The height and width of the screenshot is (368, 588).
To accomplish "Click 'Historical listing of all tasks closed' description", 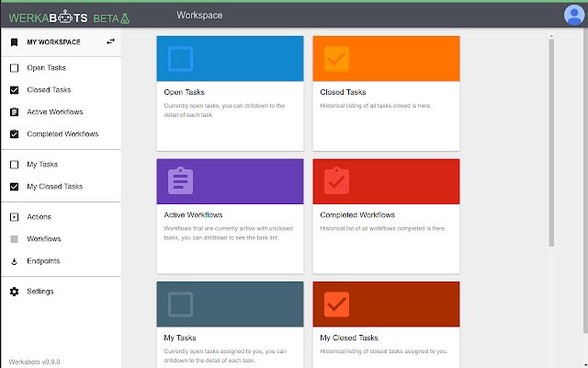I will click(376, 106).
